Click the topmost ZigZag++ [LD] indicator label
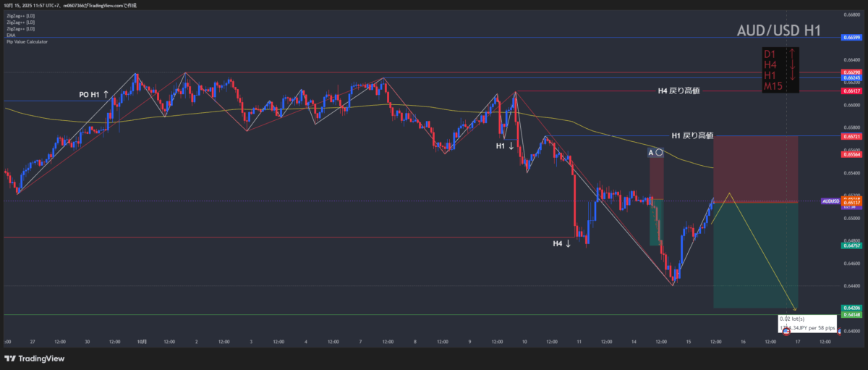 [18, 15]
